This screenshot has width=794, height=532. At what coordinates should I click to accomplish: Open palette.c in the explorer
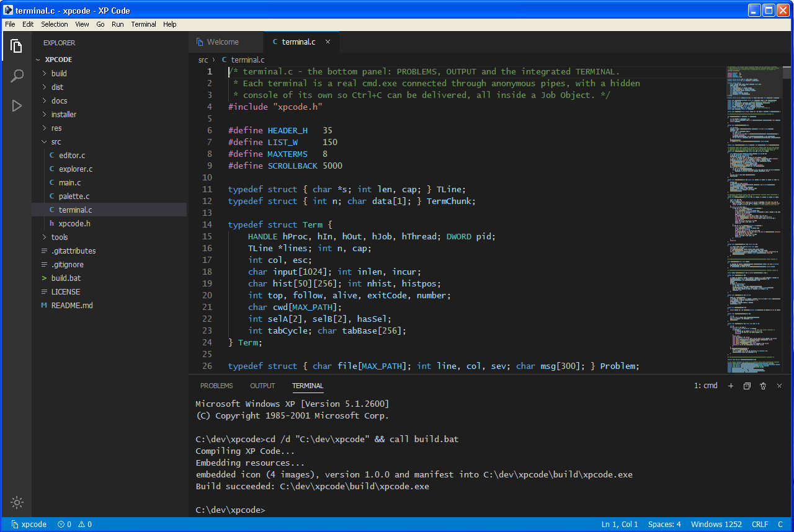(x=109, y=196)
